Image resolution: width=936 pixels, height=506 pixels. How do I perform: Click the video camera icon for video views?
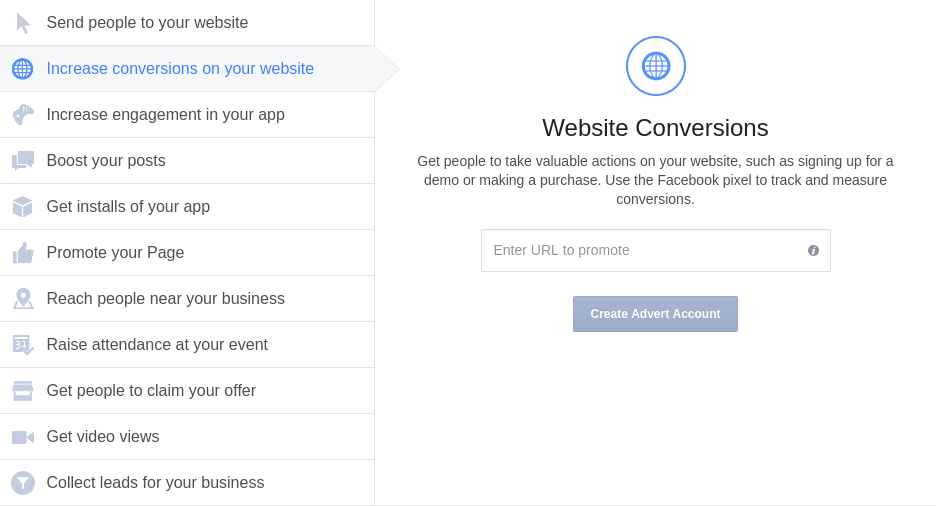[x=22, y=437]
